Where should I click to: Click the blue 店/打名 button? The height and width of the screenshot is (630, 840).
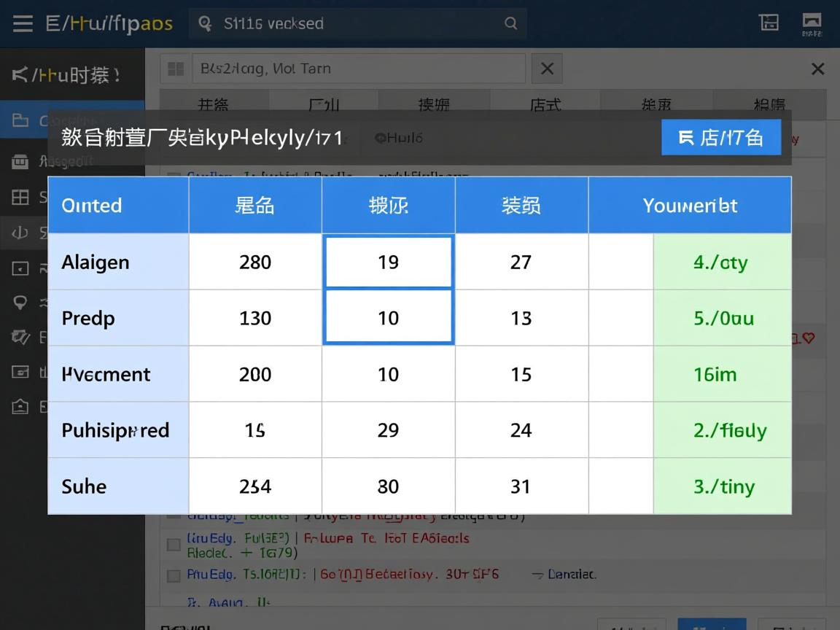click(720, 137)
